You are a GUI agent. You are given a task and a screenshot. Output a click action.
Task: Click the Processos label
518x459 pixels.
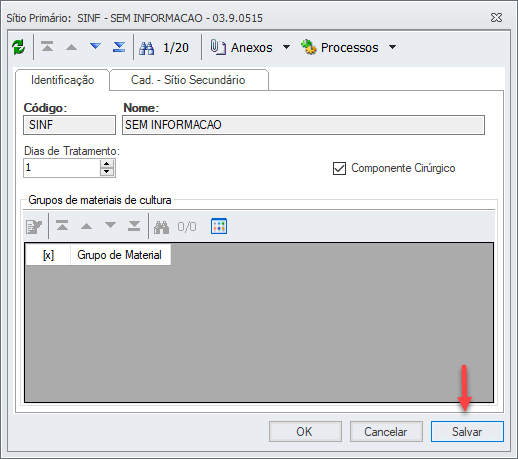pyautogui.click(x=350, y=48)
